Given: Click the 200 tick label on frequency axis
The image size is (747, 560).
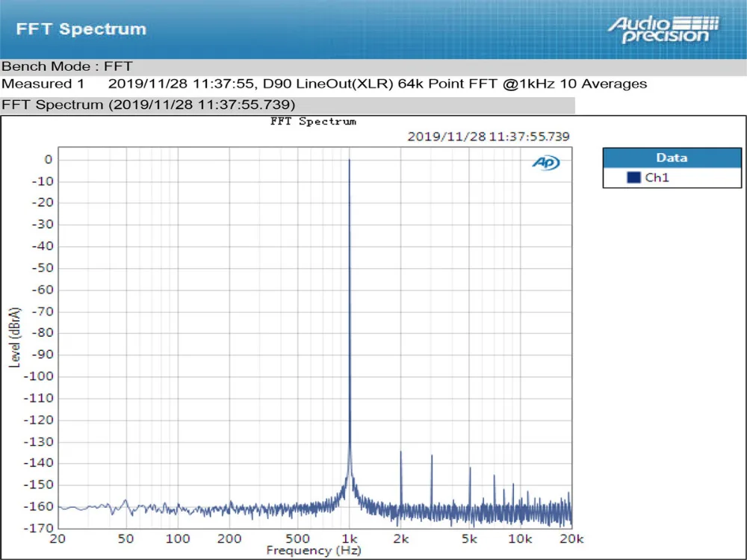Looking at the screenshot, I should (229, 538).
